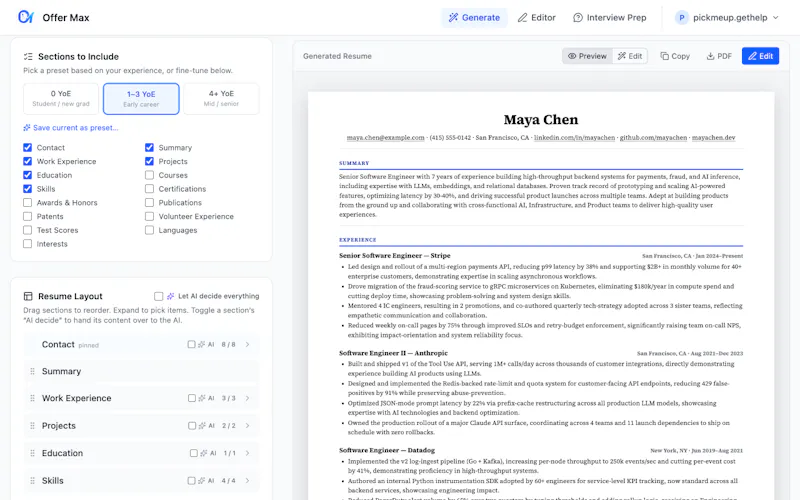Check the Volunteer Experience checkbox

(x=149, y=216)
